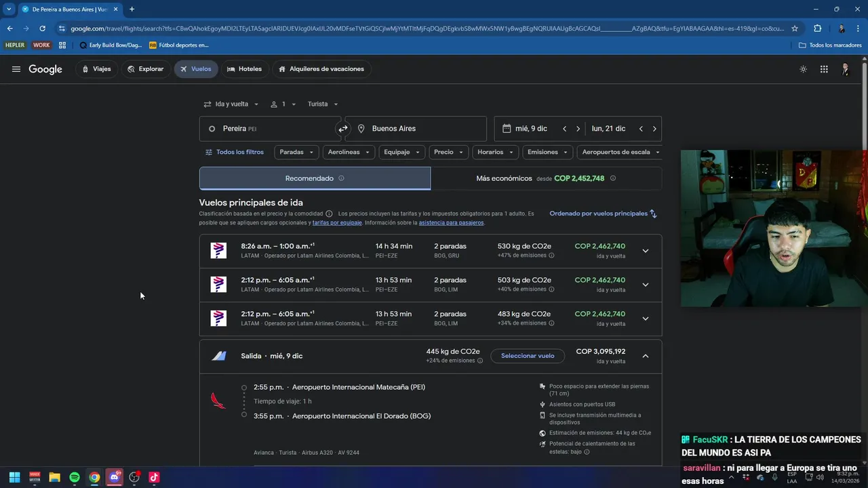Open Todos los filtros
868x488 pixels.
234,152
